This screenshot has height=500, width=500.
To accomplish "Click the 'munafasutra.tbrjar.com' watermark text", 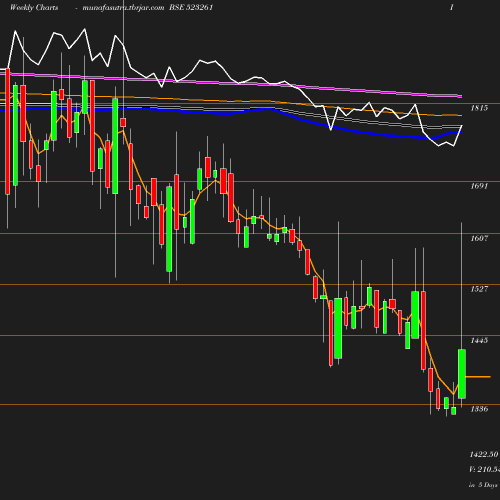I will click(123, 8).
